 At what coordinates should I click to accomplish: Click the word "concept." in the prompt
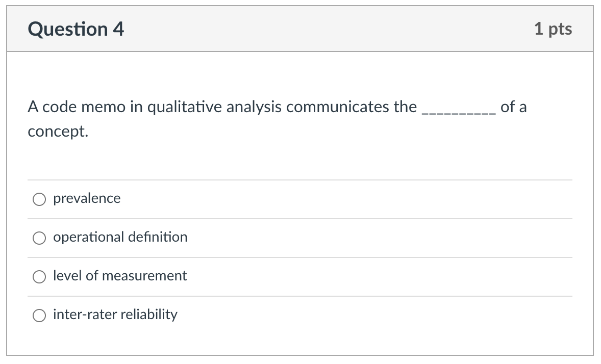pos(58,132)
